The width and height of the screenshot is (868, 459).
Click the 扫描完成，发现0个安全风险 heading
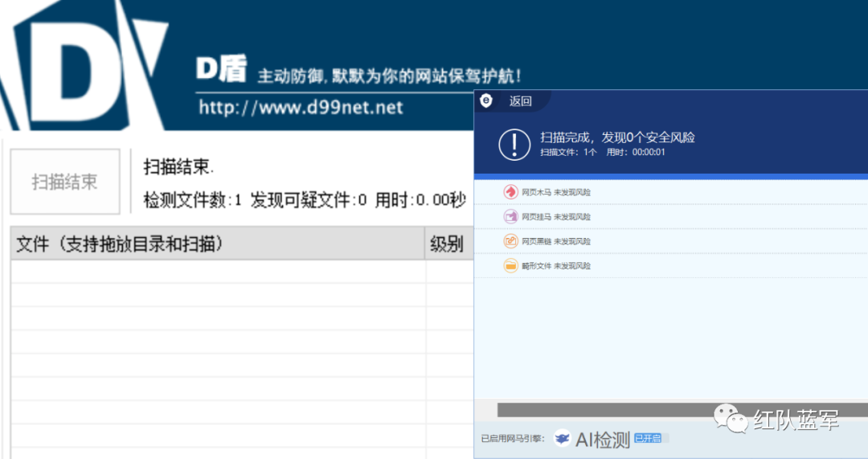click(617, 137)
